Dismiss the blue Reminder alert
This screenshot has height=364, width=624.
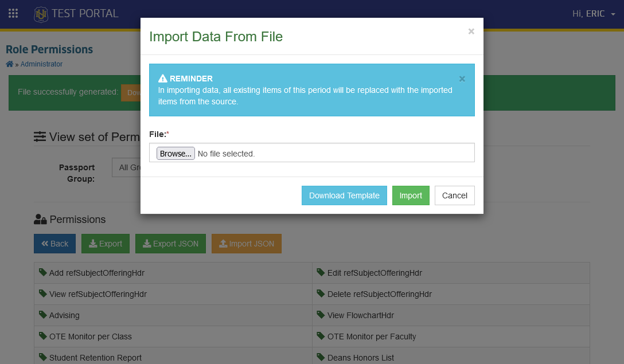[462, 79]
